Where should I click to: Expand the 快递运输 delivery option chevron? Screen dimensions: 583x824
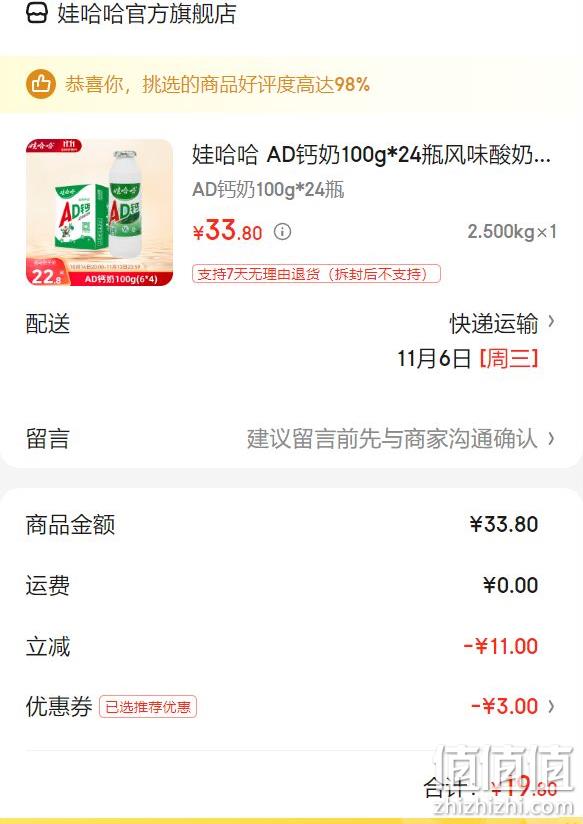551,321
